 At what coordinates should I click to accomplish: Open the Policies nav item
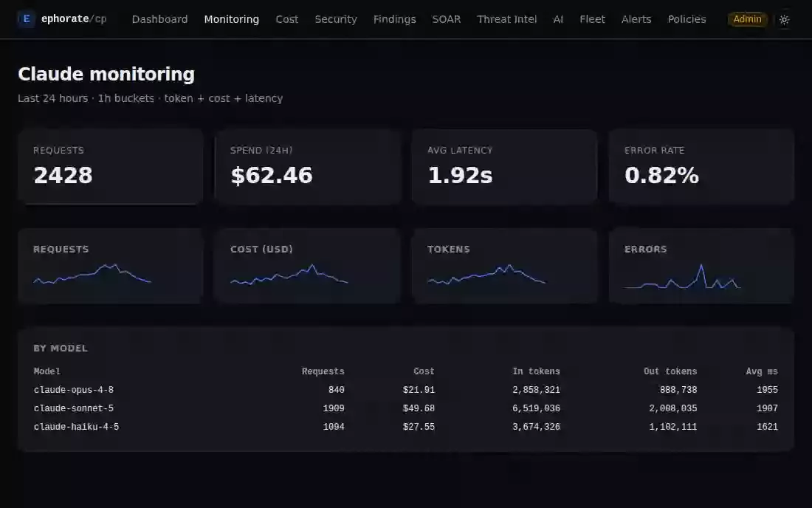(x=687, y=19)
